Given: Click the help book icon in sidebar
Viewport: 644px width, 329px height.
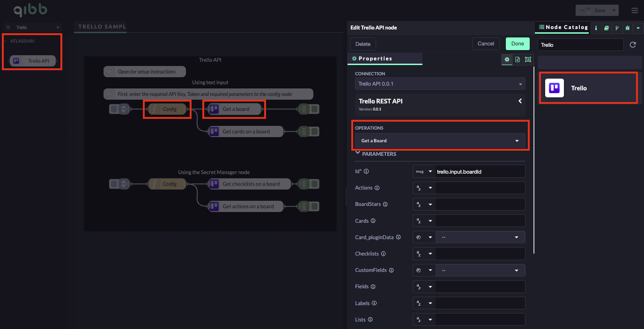Looking at the screenshot, I should 607,28.
